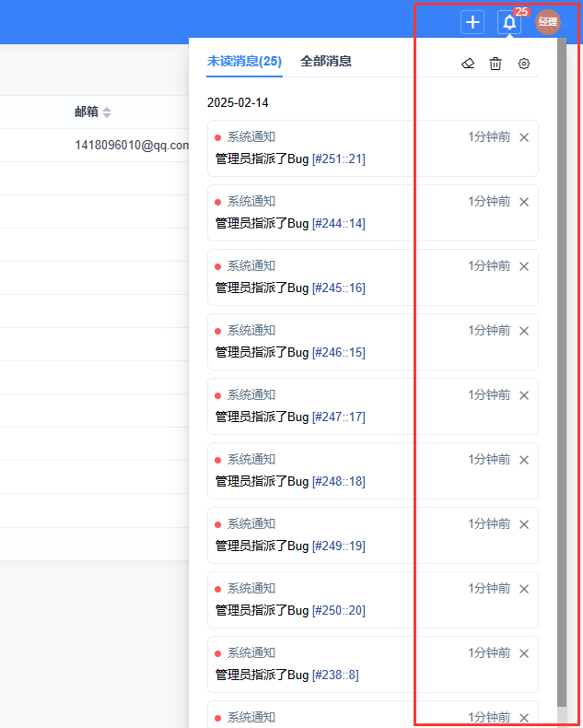Delete all messages with the trash icon
Screen dimensions: 583x728
tap(496, 64)
